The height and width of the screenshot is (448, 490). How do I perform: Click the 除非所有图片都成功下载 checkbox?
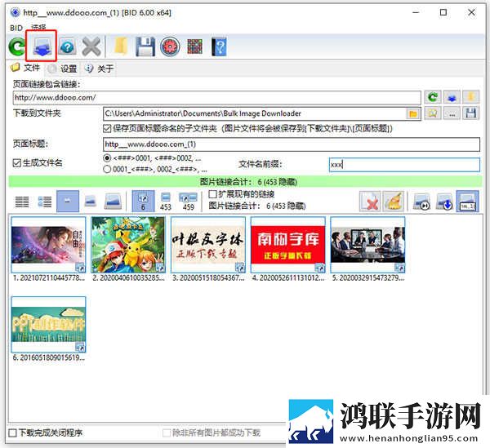pyautogui.click(x=167, y=432)
